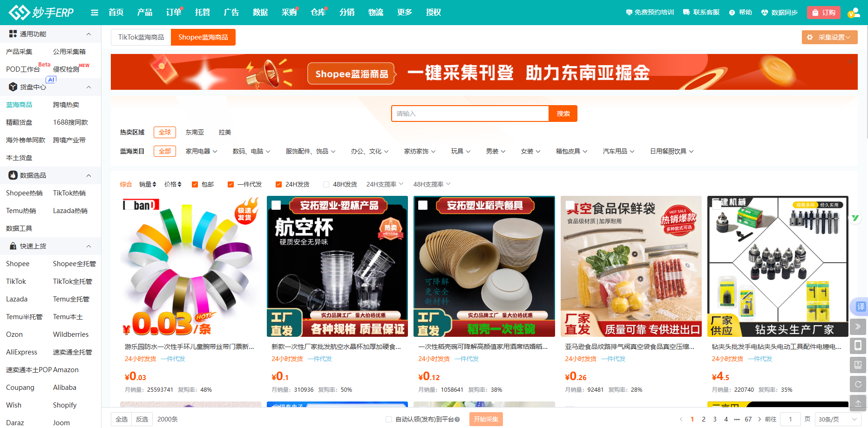
Task: Collapse the 快速上货 section
Action: [x=88, y=246]
